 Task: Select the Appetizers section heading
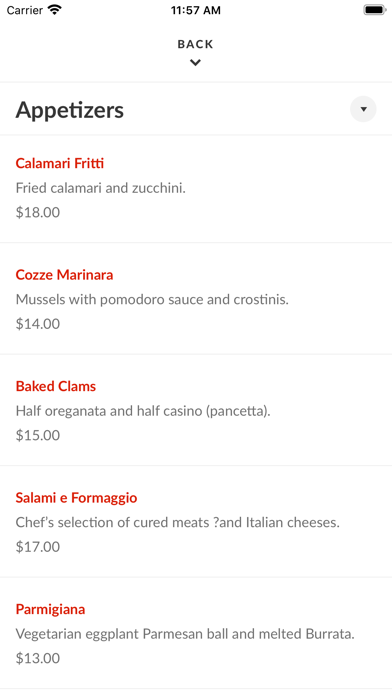pos(70,110)
